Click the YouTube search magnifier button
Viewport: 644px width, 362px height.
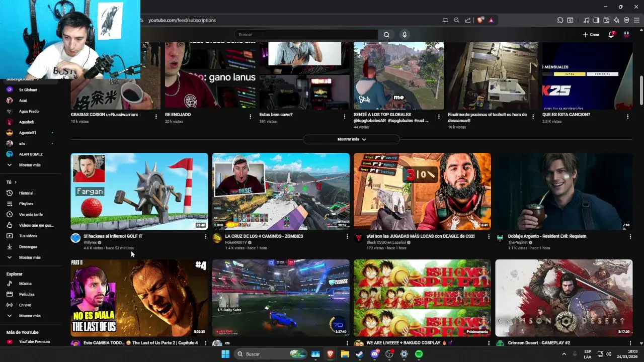[x=386, y=35]
